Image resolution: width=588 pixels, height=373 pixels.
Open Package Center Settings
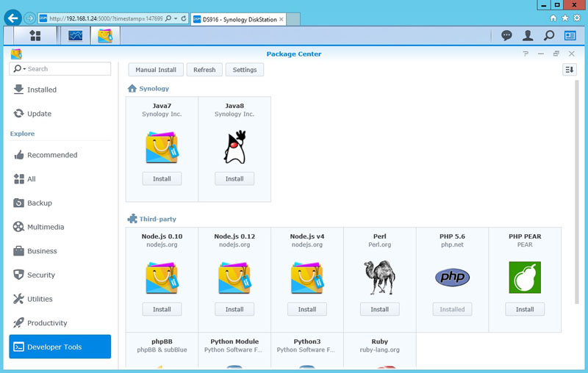point(245,70)
